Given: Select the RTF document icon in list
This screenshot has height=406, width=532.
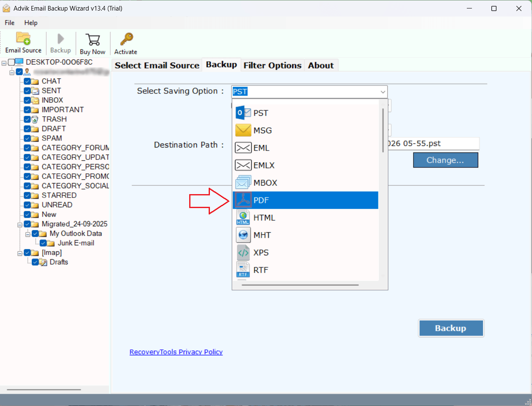Looking at the screenshot, I should (x=243, y=270).
